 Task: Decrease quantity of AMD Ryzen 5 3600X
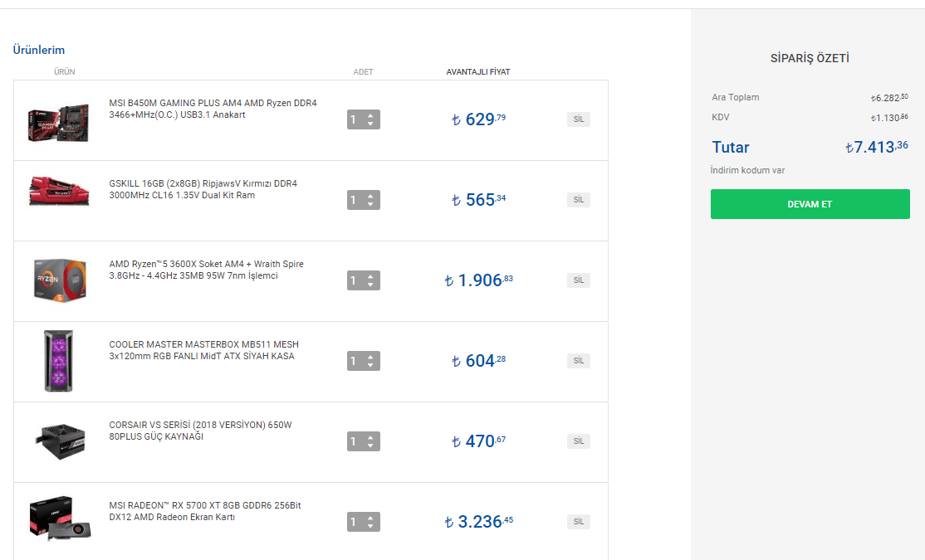(x=370, y=285)
